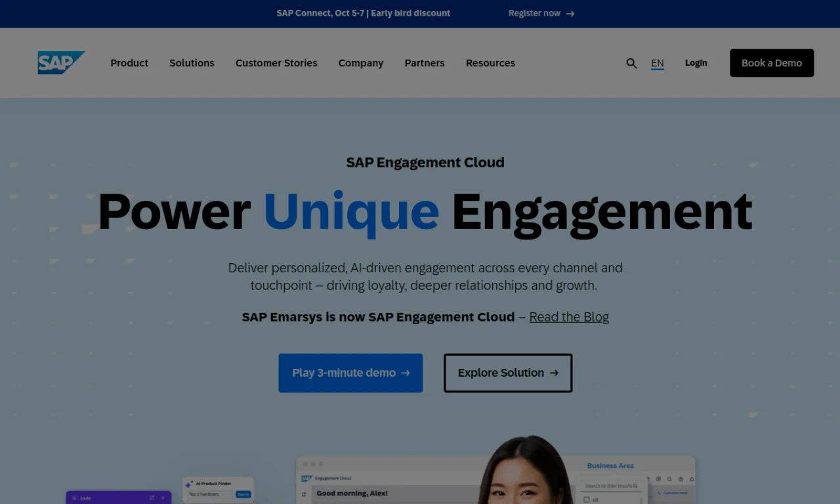Image resolution: width=840 pixels, height=504 pixels.
Task: Open the Company menu
Action: pos(361,63)
